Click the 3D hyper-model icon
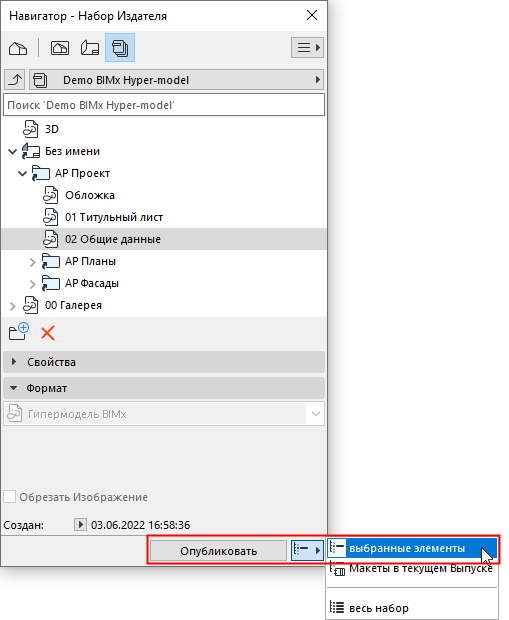 coord(30,129)
